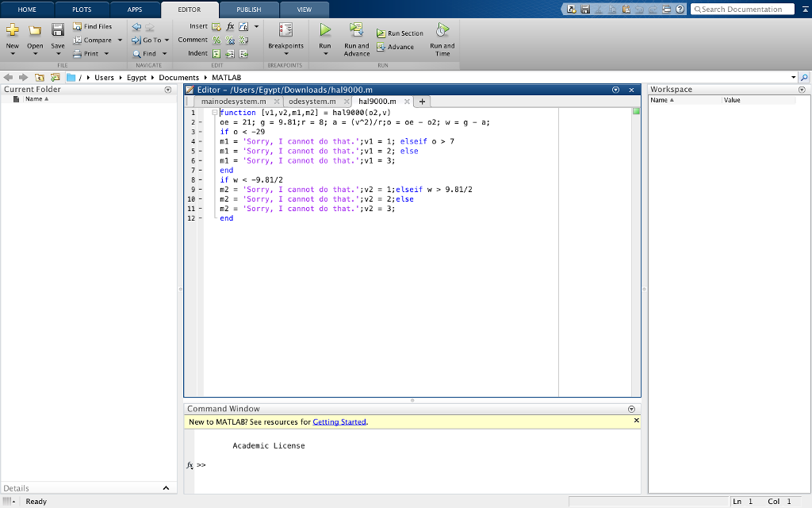Click the New file plus icon
The height and width of the screenshot is (508, 812).
click(x=13, y=30)
